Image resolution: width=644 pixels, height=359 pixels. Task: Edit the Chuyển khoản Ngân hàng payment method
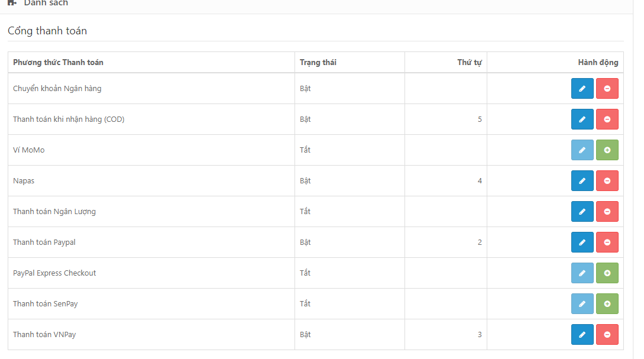[x=582, y=89]
